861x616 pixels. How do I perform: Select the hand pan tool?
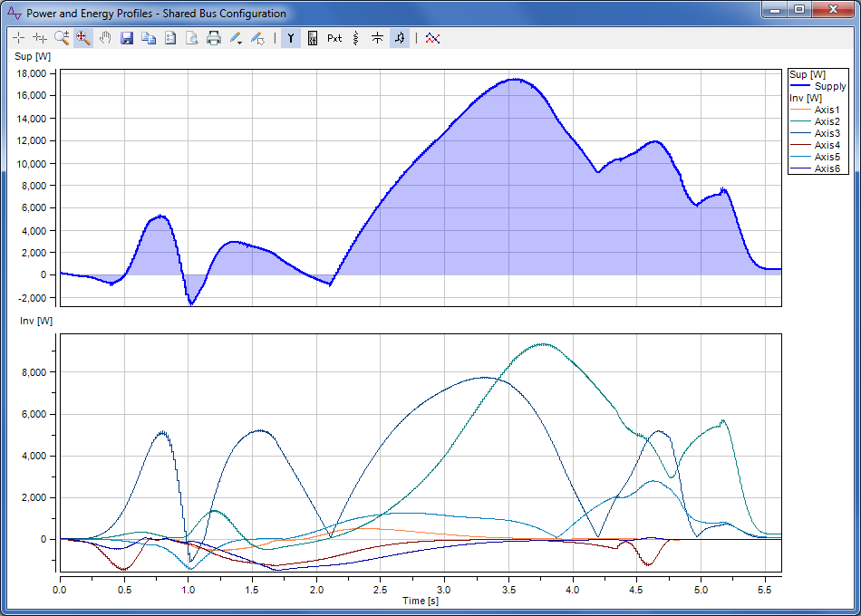(105, 38)
